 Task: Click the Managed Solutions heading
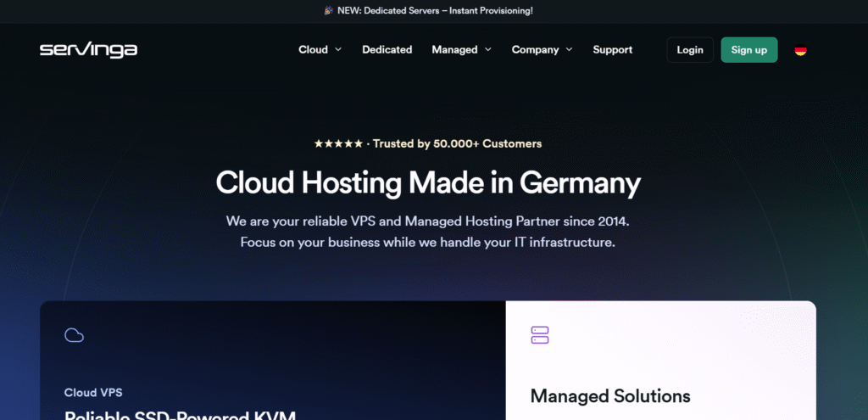(610, 396)
